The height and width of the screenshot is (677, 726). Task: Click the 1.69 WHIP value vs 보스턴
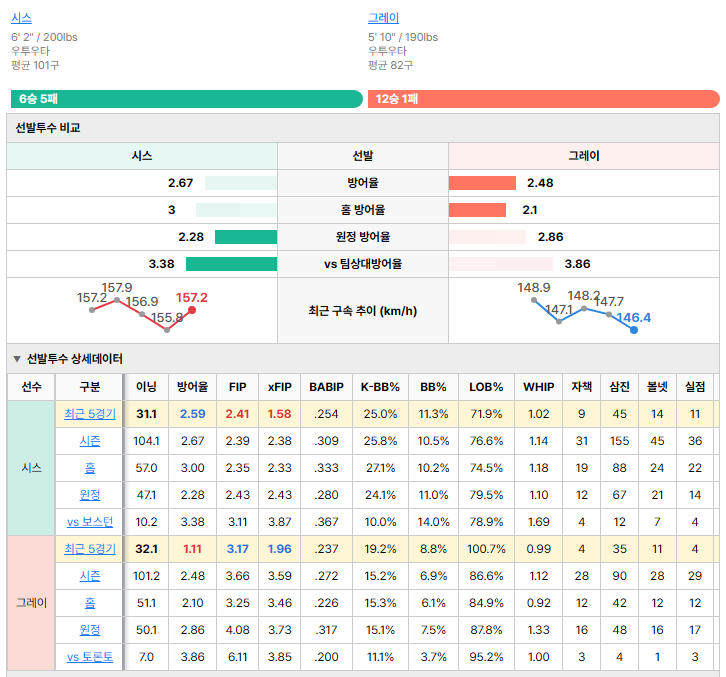tap(538, 522)
